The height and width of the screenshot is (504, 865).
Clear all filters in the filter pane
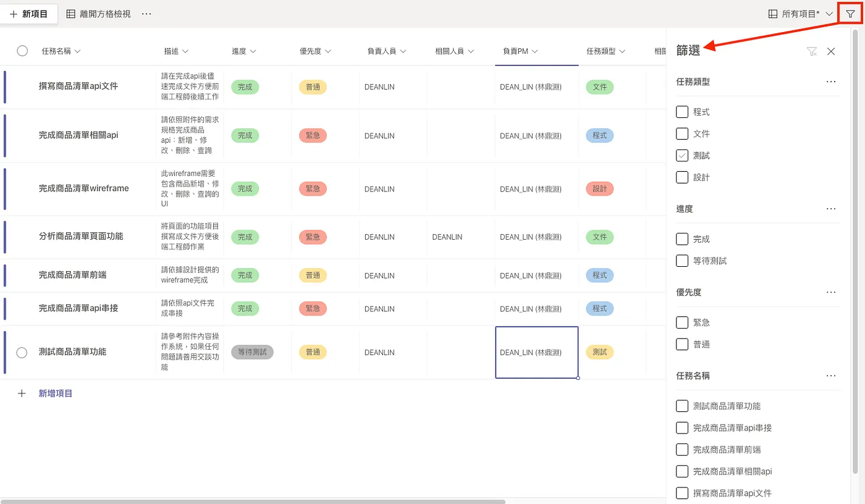click(x=812, y=52)
